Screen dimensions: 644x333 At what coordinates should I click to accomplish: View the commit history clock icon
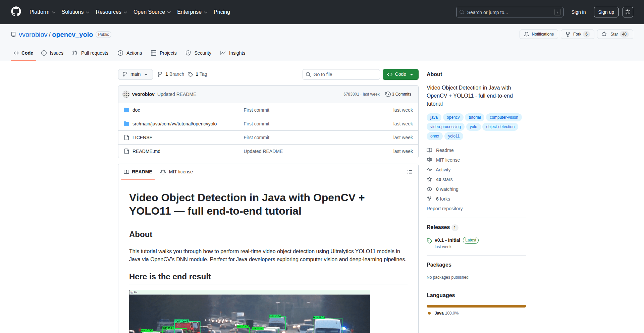click(388, 94)
